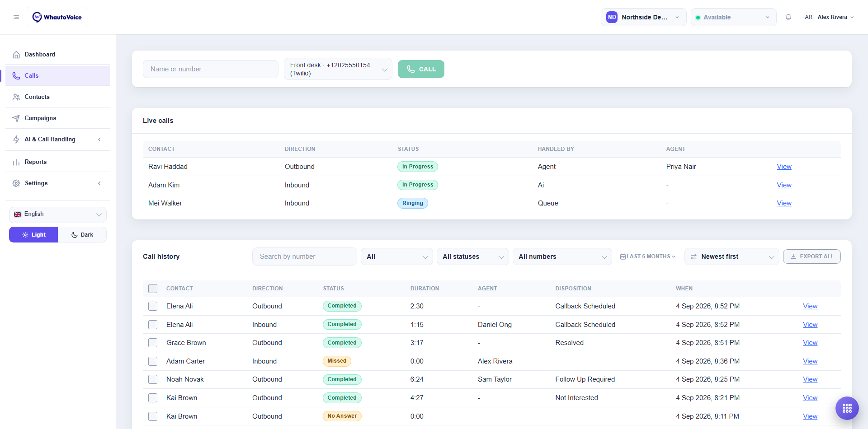This screenshot has width=868, height=429.
Task: Click the ND workspace badge
Action: (x=612, y=17)
